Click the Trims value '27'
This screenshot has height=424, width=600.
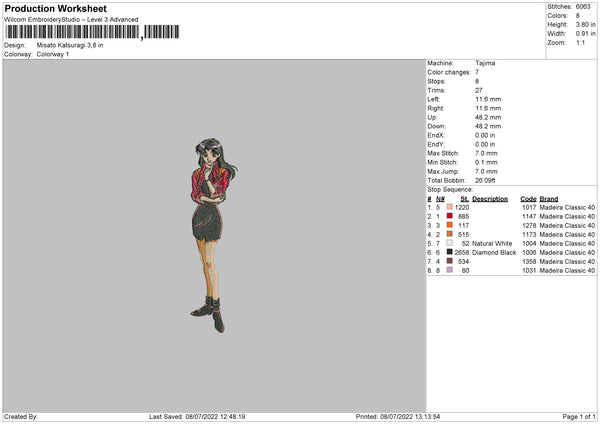479,90
